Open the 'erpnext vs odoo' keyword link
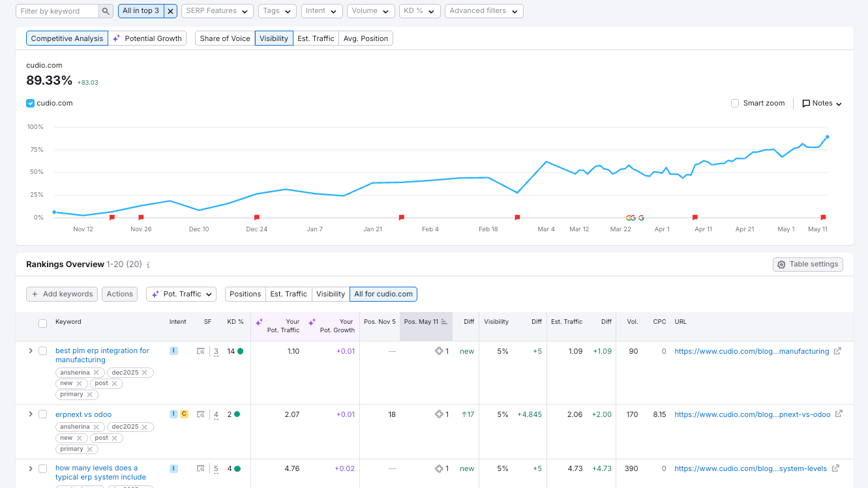This screenshot has width=868, height=488. click(83, 414)
